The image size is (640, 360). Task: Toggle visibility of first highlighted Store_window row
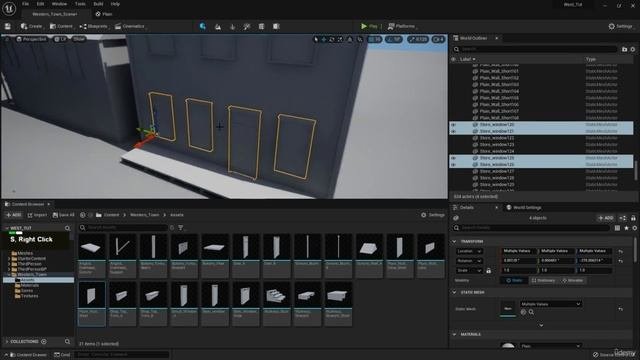[453, 124]
